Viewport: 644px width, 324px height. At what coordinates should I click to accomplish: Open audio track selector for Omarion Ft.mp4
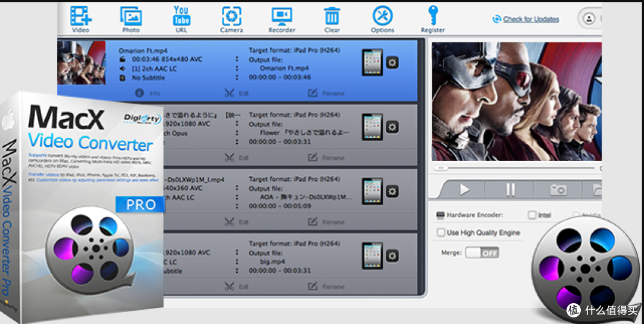click(x=237, y=69)
